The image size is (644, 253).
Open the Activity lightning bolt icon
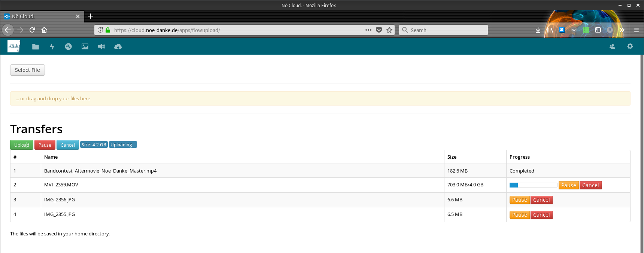(52, 47)
